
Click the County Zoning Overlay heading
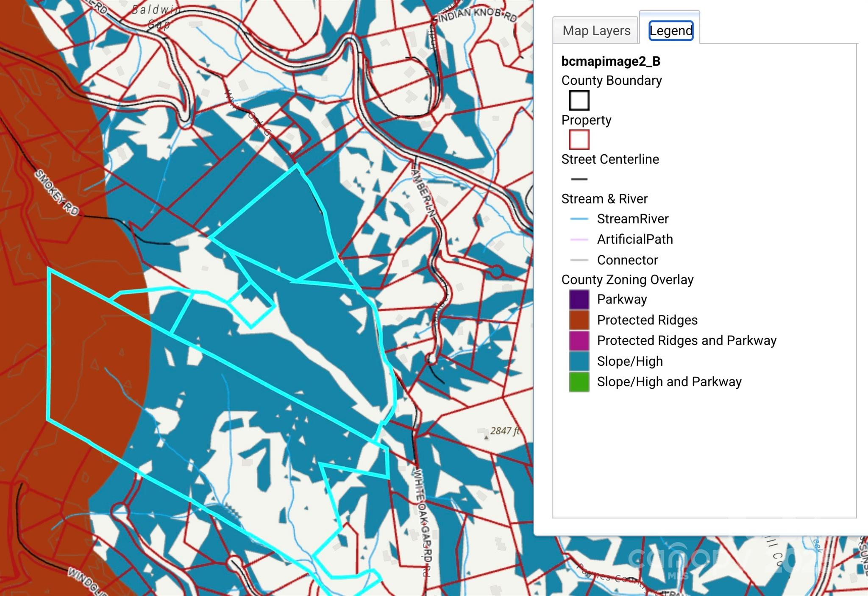[x=627, y=279]
